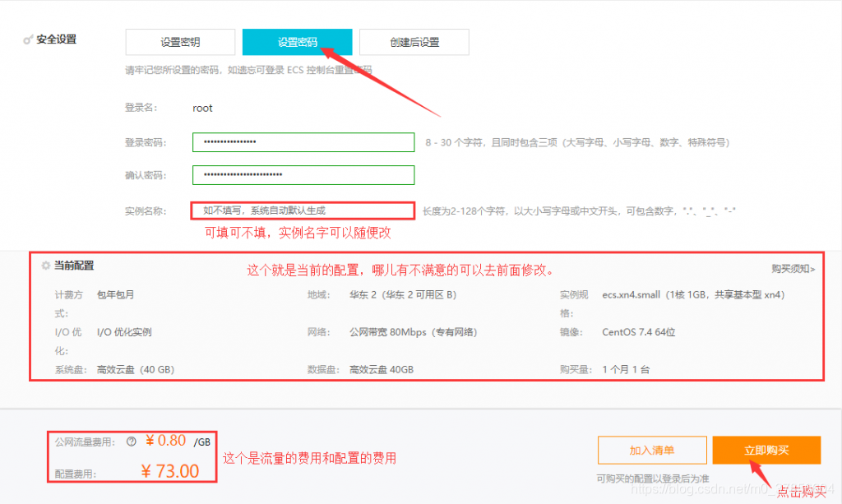842x504 pixels.
Task: Click the 实例名称 instance name field
Action: (x=303, y=210)
